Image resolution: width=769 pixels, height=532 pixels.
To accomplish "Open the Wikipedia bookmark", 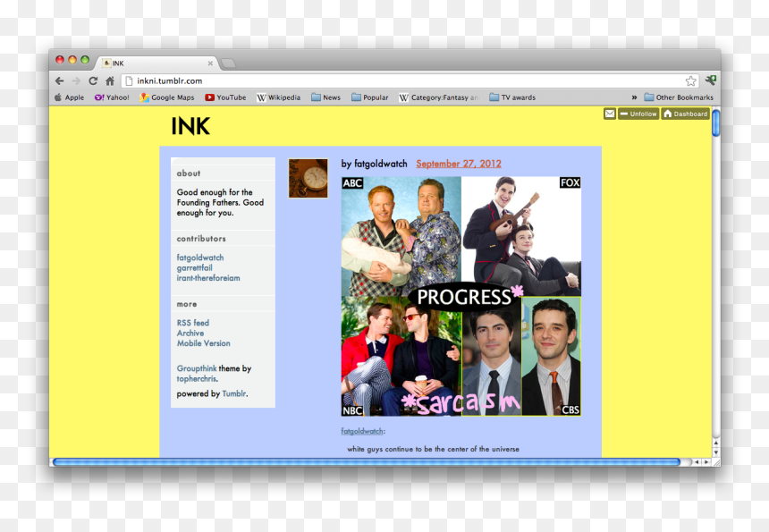I will click(x=279, y=97).
